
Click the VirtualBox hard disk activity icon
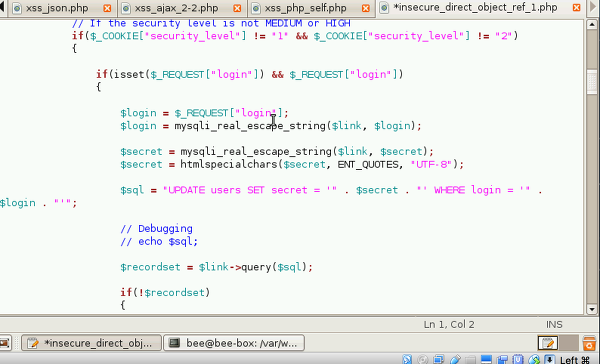coord(407,360)
